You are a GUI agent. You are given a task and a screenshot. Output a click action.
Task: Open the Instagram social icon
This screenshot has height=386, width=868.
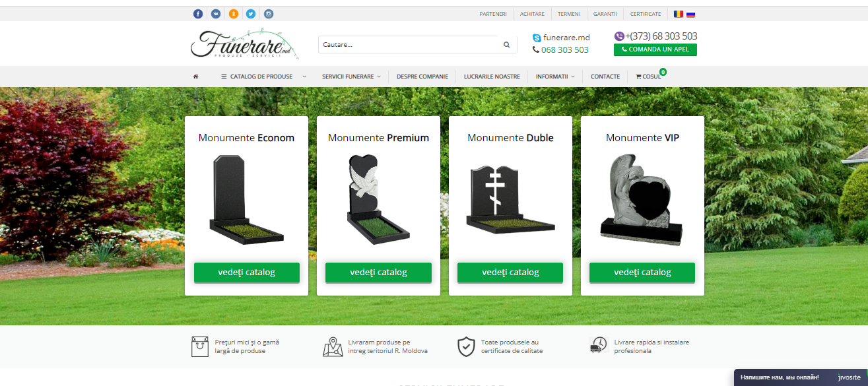269,14
